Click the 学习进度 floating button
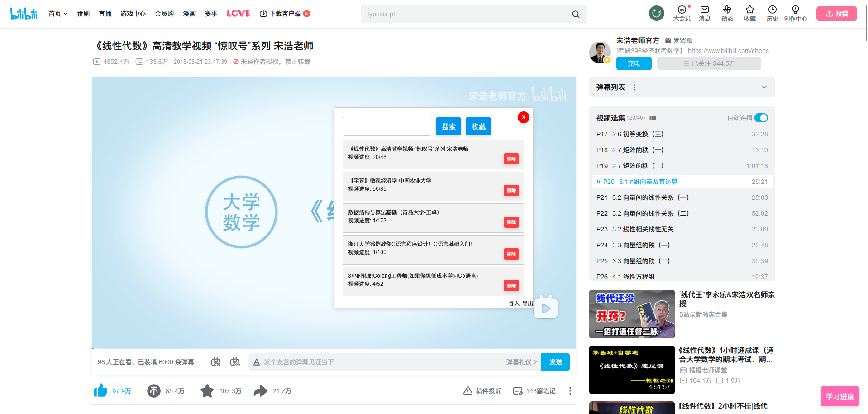This screenshot has width=868, height=414. pos(840,396)
